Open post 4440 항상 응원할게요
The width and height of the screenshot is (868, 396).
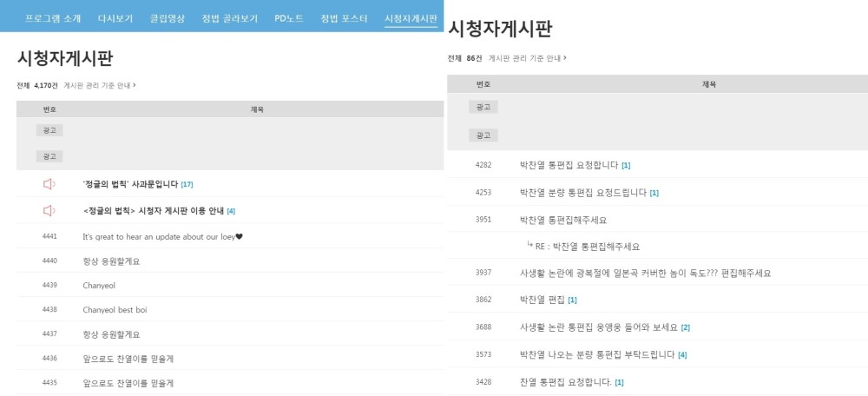(x=111, y=261)
